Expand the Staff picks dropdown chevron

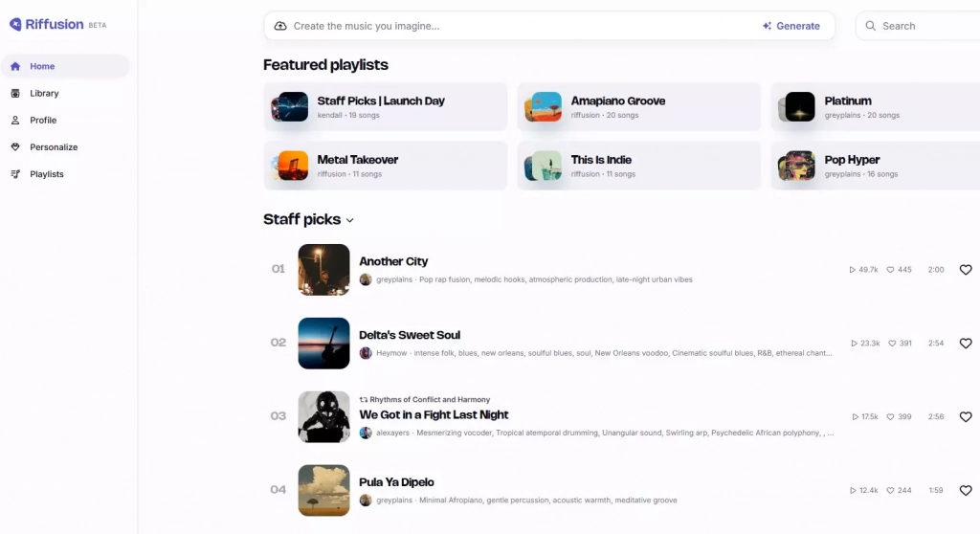[x=350, y=220]
